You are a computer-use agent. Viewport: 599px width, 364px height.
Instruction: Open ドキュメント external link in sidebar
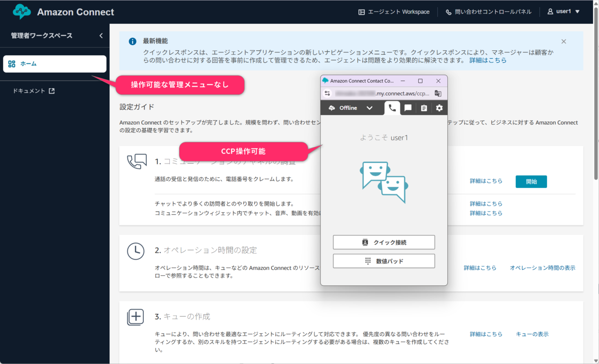(34, 91)
